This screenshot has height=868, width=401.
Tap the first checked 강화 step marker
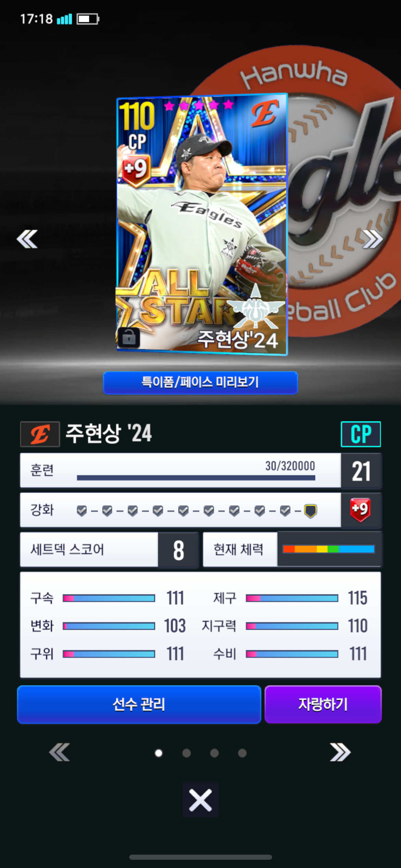[82, 511]
